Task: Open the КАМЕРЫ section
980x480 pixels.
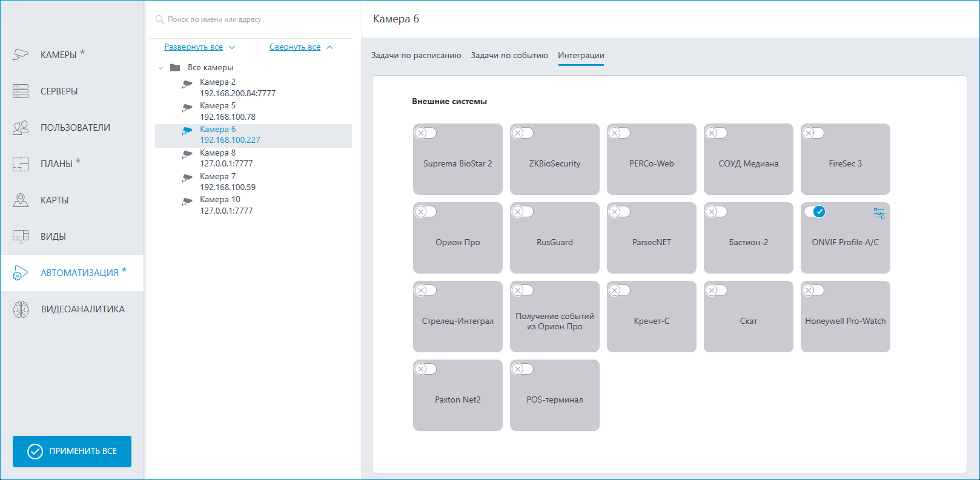Action: (72, 54)
